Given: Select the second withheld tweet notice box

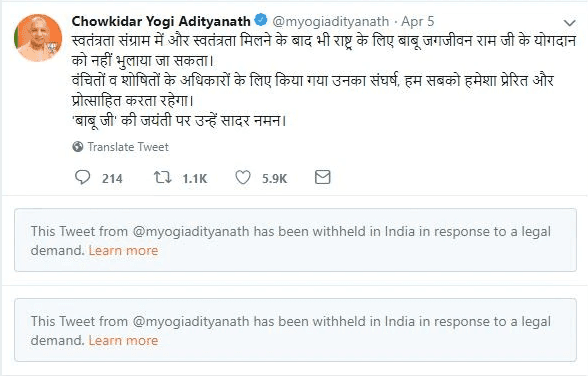Looking at the screenshot, I should point(295,330).
